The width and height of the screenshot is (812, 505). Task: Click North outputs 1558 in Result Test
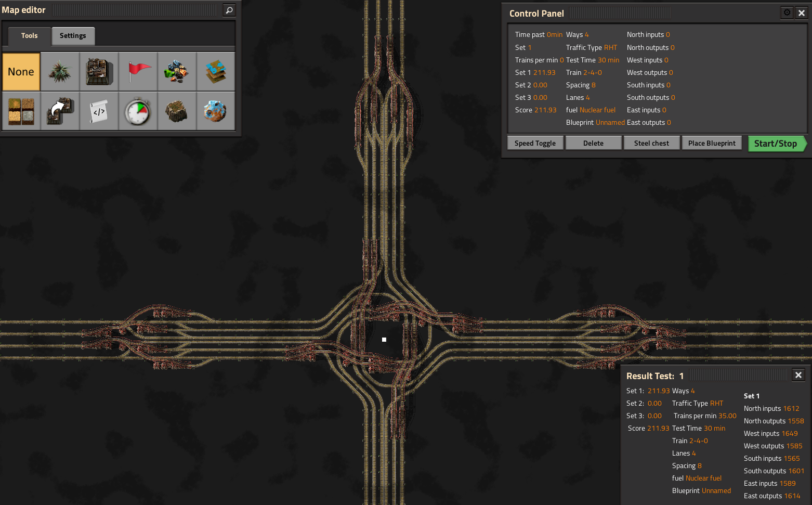click(774, 421)
